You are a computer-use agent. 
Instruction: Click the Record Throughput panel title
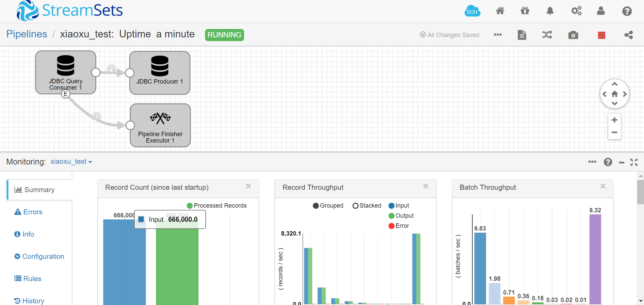coord(313,187)
